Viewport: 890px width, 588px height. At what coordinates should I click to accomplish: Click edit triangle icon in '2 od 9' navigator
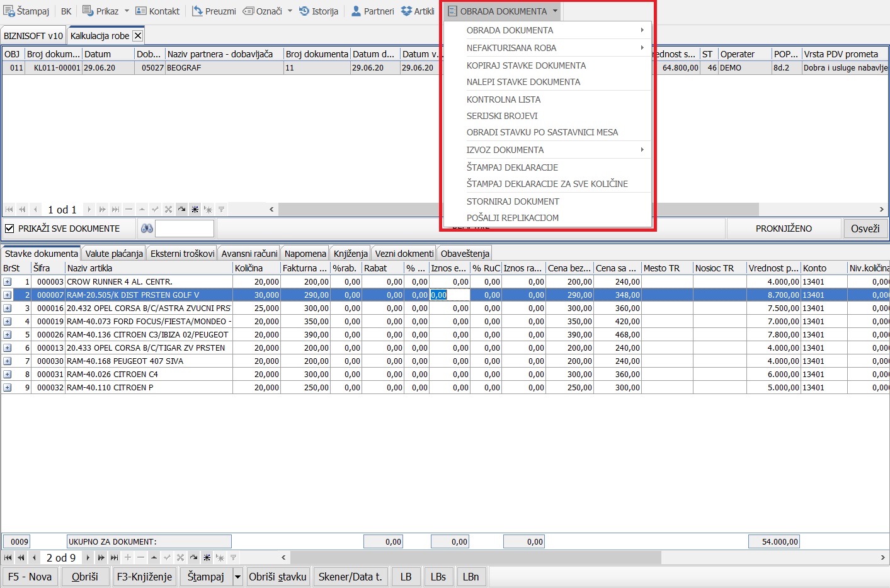[154, 558]
